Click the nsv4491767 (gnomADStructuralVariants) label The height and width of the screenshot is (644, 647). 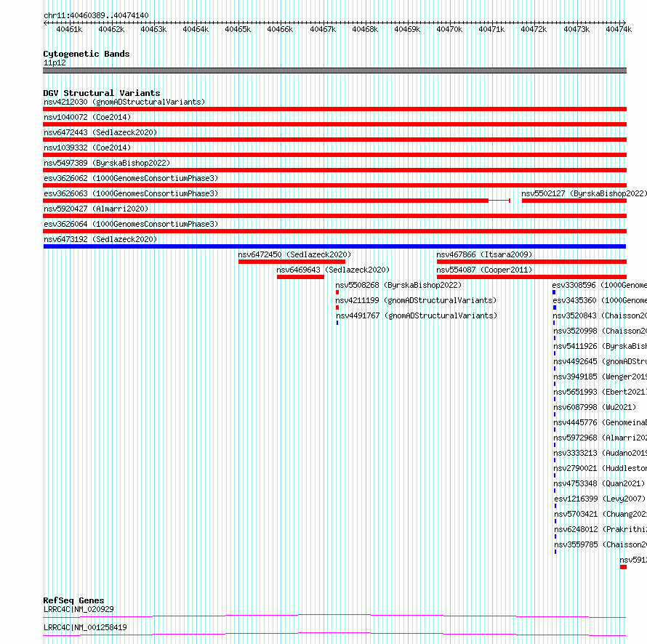click(x=417, y=315)
